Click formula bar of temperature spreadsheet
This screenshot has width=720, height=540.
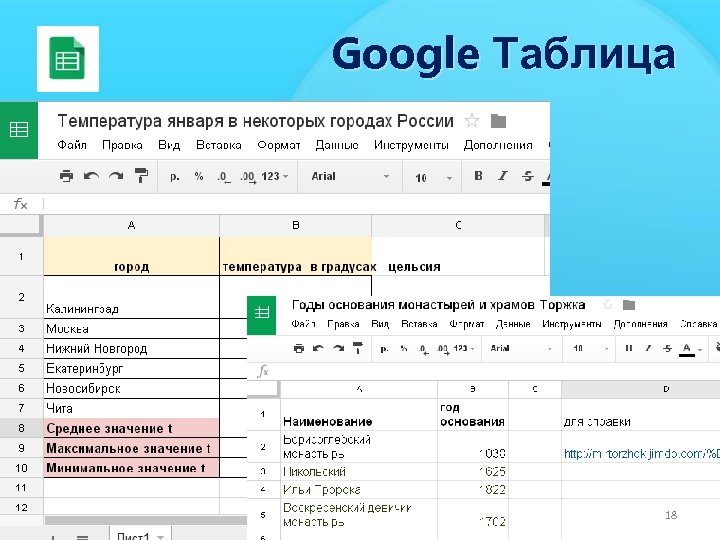[x=297, y=204]
